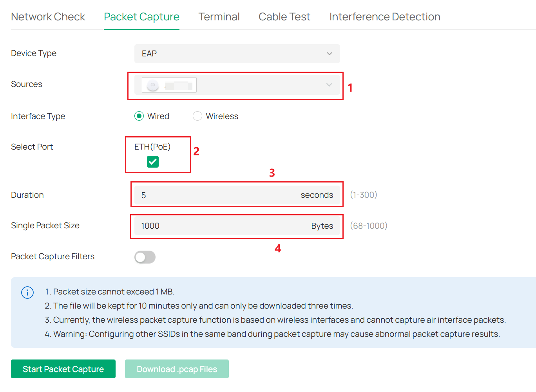Switch to the Network Check tab
This screenshot has height=392, width=536.
[x=48, y=16]
